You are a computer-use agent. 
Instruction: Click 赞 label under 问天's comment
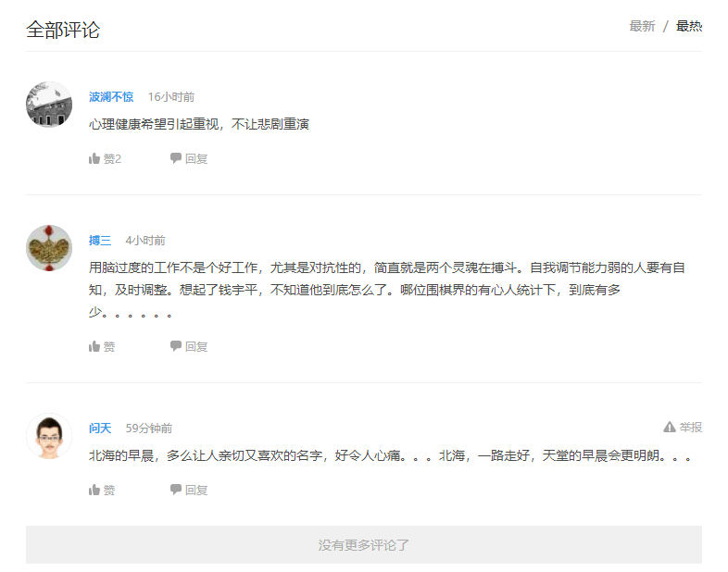click(109, 490)
